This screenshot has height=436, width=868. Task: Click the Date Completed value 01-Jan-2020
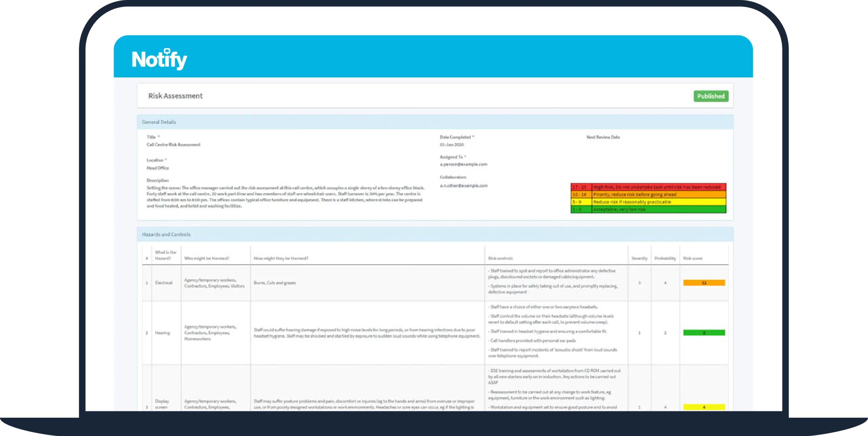452,145
